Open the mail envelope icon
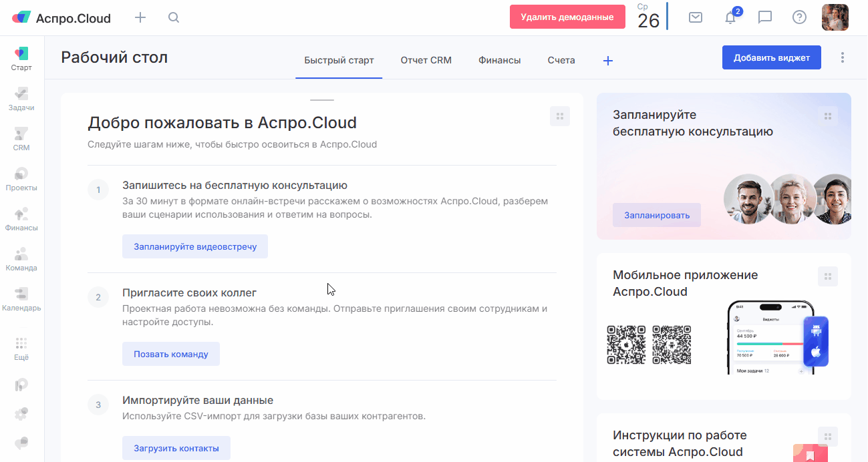868x462 pixels. coord(696,18)
